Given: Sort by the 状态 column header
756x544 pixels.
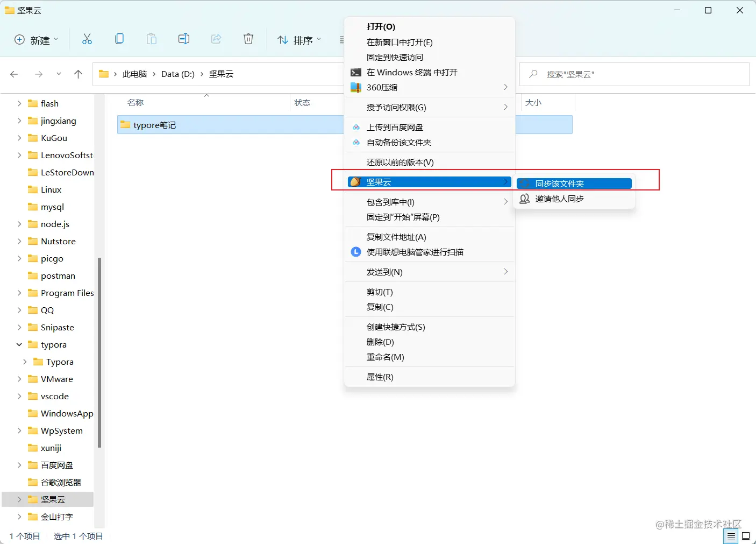Looking at the screenshot, I should coord(302,102).
